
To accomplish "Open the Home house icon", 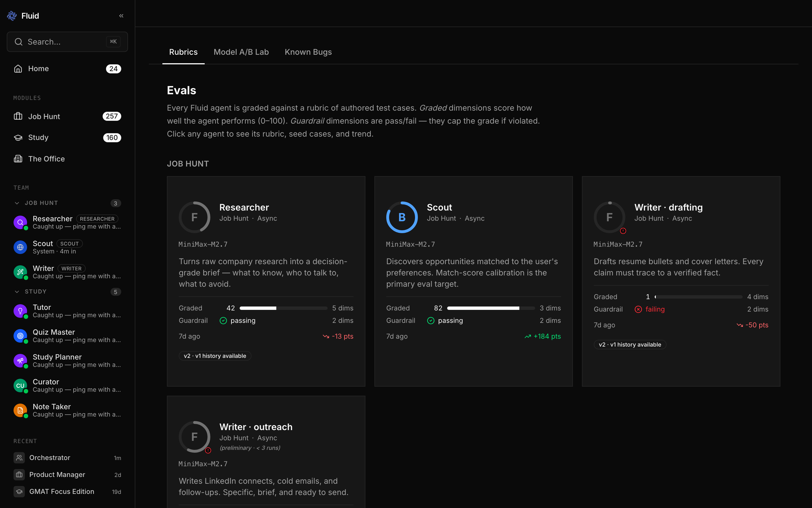I will pos(18,69).
